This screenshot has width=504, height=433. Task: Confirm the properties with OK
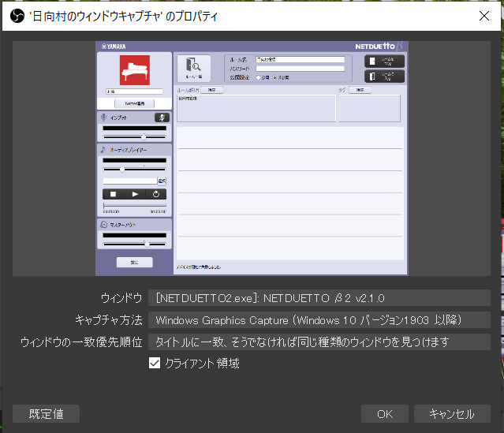tap(385, 414)
